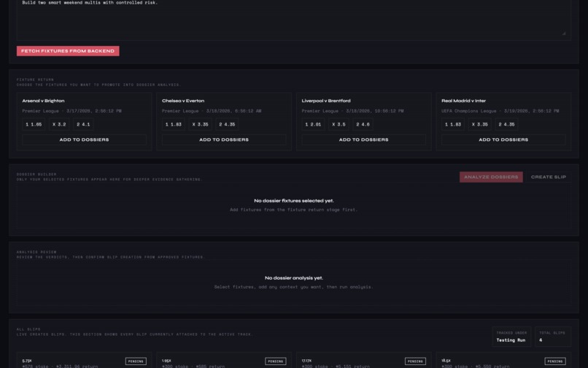Choose home odds 2.01 for Liverpool v Brentford
This screenshot has height=368, width=588.
click(x=313, y=124)
